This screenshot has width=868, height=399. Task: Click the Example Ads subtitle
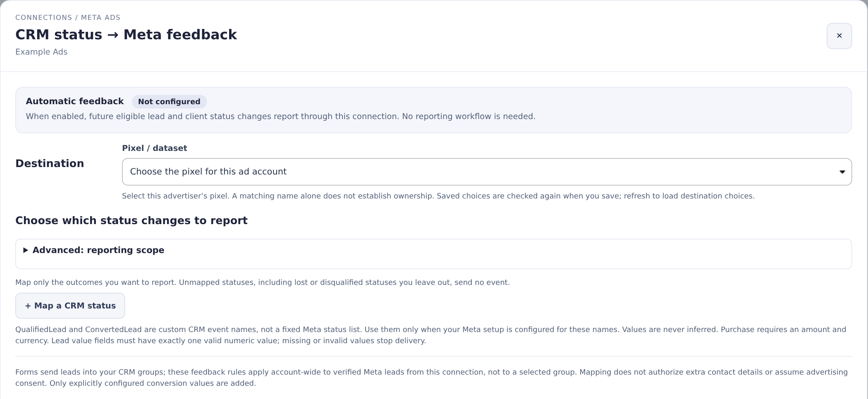pos(41,52)
